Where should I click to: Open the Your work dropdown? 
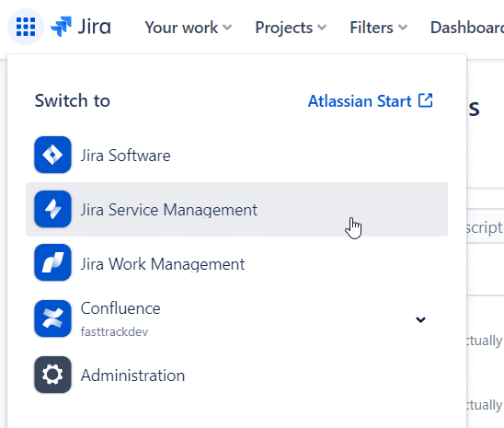tap(188, 28)
